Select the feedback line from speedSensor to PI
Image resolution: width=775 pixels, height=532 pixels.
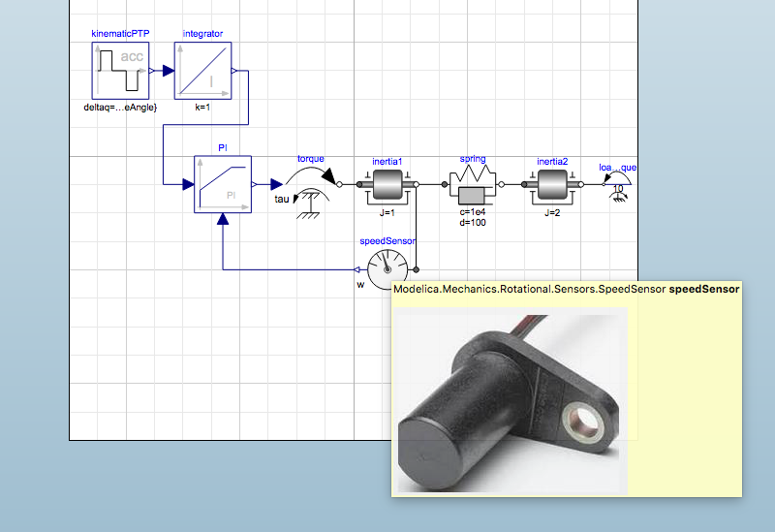click(288, 269)
